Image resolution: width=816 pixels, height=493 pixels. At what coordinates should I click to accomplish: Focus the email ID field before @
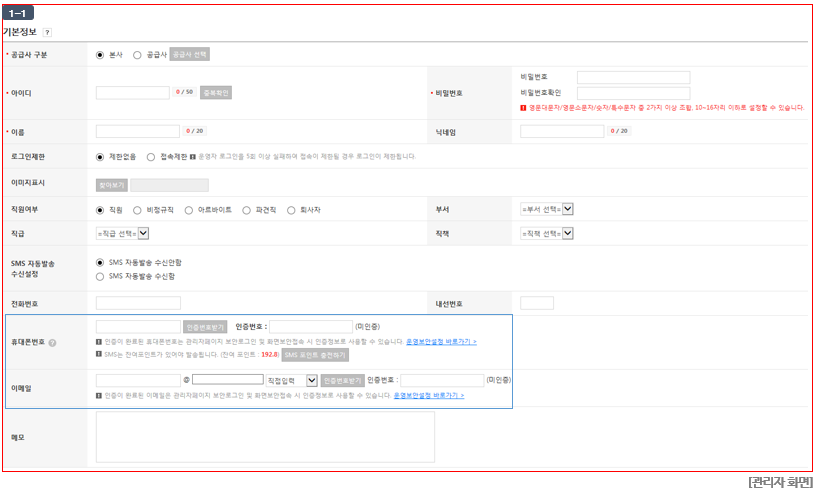click(x=138, y=381)
